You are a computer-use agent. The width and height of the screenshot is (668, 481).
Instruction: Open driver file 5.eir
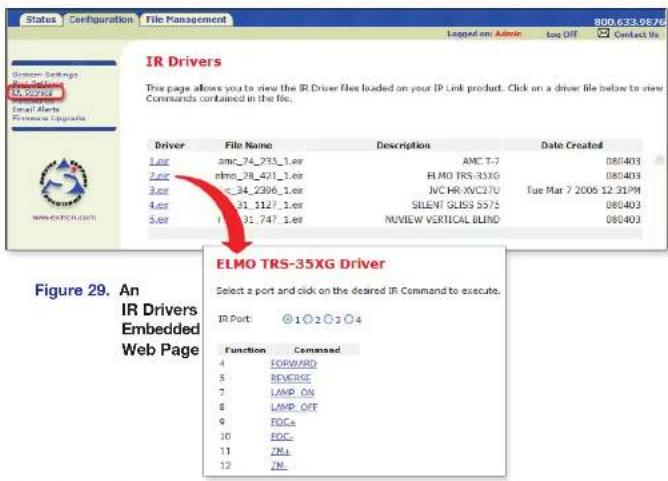click(159, 220)
